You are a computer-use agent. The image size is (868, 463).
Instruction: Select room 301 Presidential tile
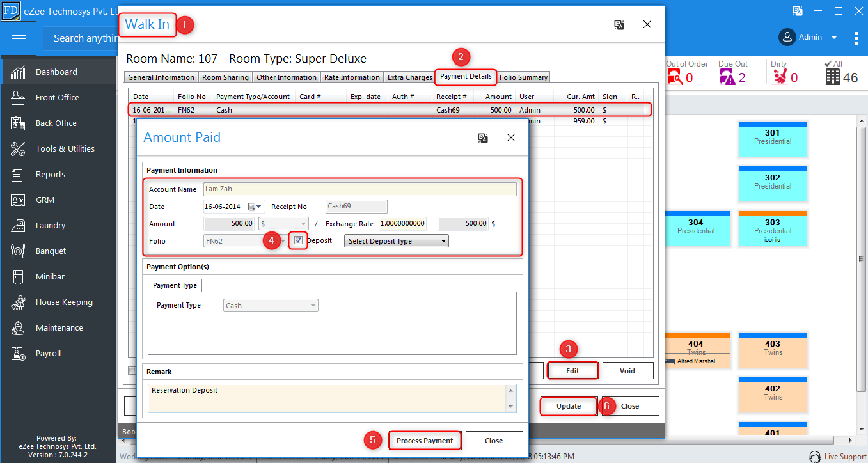pos(772,139)
